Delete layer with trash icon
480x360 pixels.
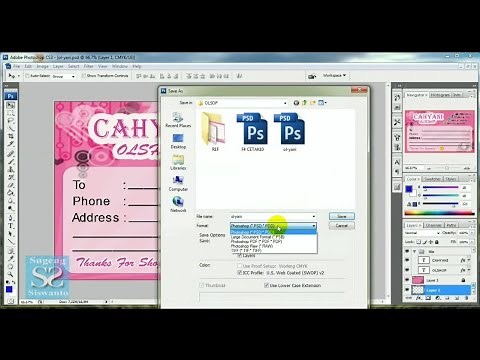pyautogui.click(x=467, y=298)
